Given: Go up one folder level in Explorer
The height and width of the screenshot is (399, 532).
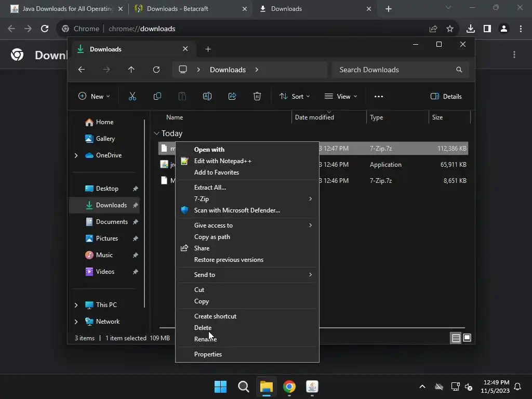Looking at the screenshot, I should point(131,70).
